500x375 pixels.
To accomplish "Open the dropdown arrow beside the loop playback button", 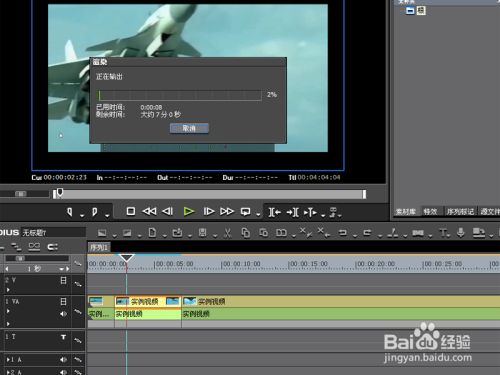I will (258, 215).
